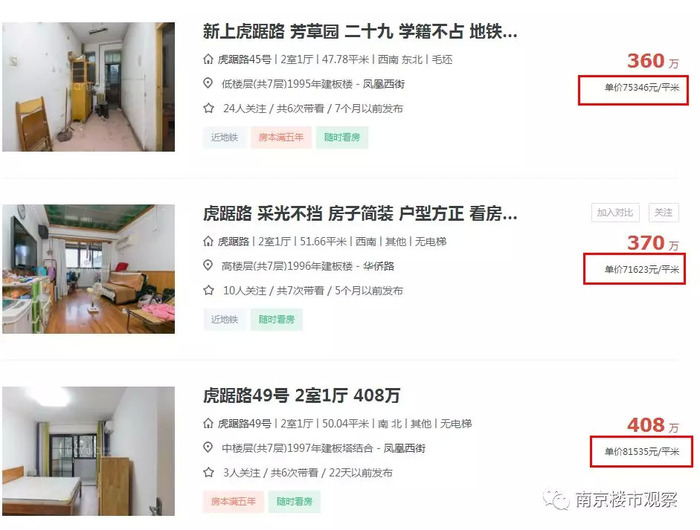Click the star icon next to 10人关注

[x=208, y=290]
